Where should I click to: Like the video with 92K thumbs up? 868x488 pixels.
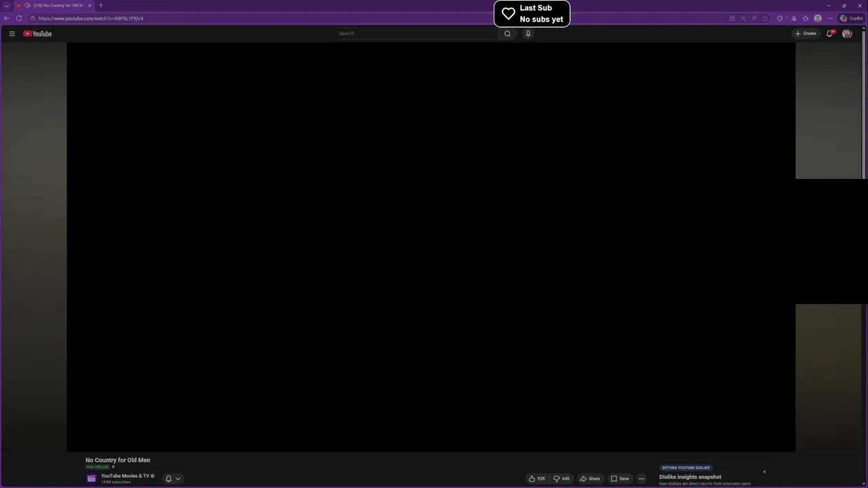click(537, 479)
